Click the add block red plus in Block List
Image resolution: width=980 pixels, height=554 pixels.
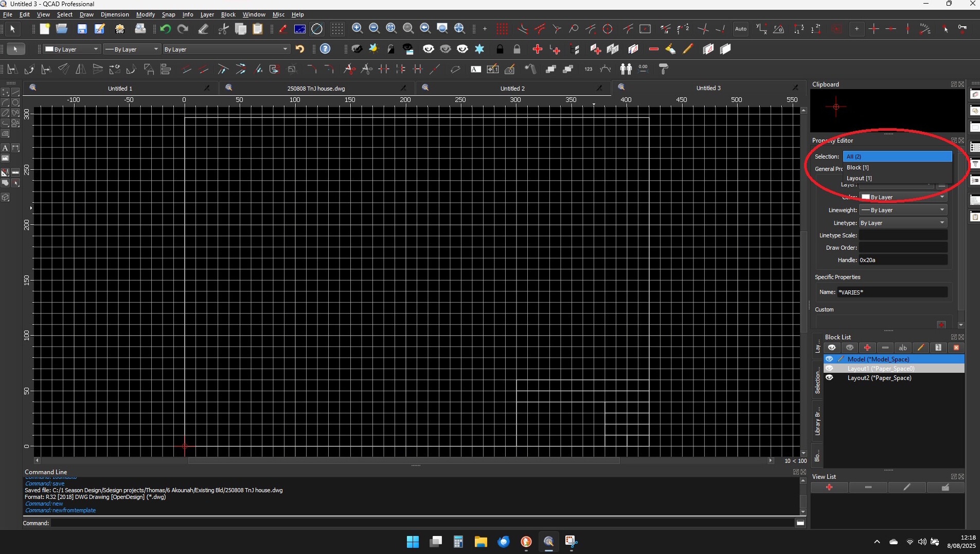(x=867, y=348)
